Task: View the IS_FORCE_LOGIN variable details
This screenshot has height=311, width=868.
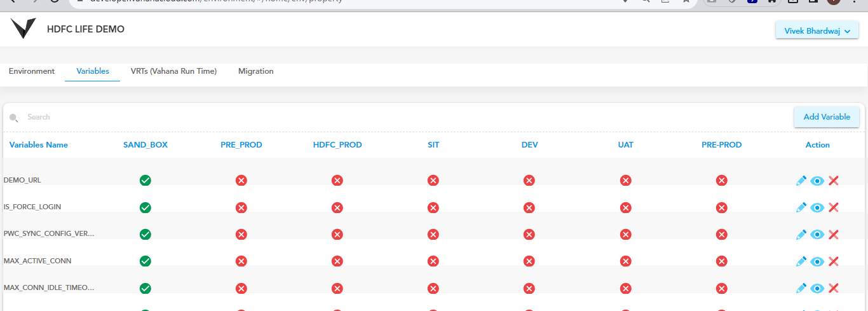Action: pyautogui.click(x=817, y=207)
